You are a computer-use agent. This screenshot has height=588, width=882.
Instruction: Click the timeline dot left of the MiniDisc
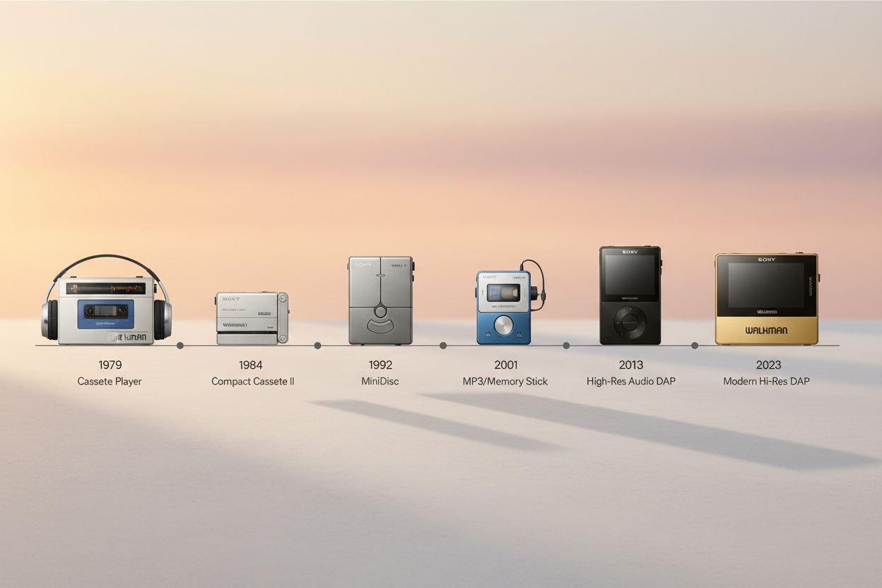coord(317,346)
